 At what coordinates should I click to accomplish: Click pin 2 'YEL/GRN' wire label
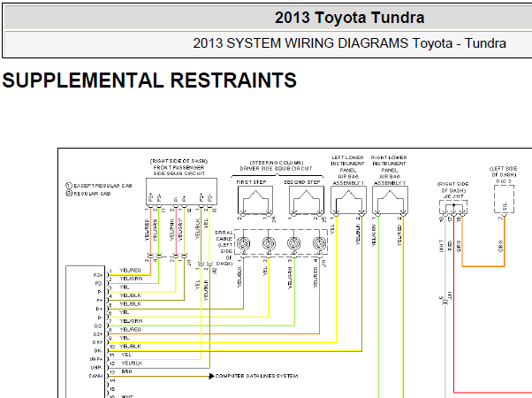131,279
